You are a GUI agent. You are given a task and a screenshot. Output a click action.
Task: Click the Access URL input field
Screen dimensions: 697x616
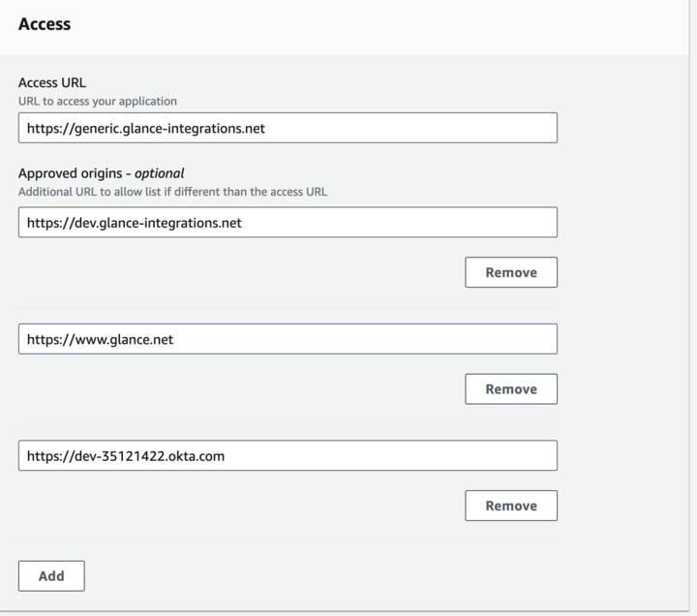pos(288,128)
